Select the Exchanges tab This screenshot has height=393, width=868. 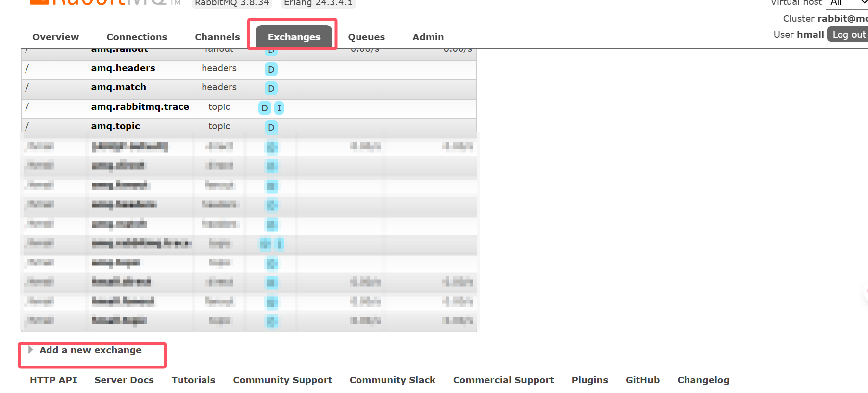[x=294, y=37]
